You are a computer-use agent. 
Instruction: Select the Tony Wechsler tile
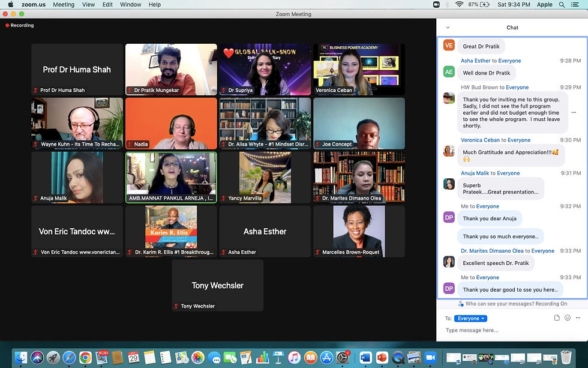tap(217, 286)
